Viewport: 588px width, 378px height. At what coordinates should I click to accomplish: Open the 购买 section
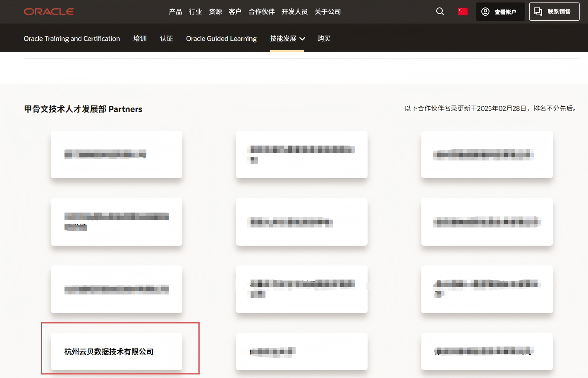[x=324, y=38]
